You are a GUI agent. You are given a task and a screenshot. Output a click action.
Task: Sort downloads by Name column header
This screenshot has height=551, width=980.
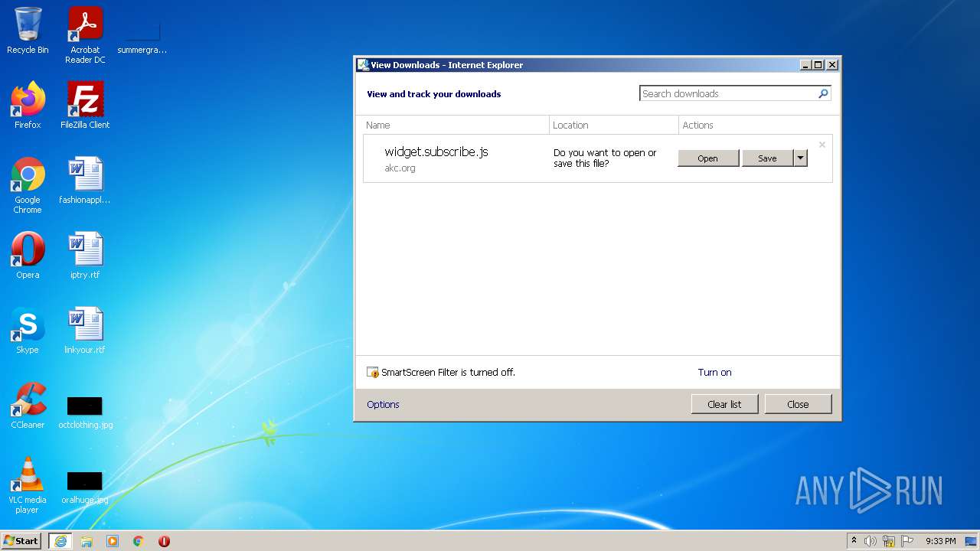tap(456, 125)
